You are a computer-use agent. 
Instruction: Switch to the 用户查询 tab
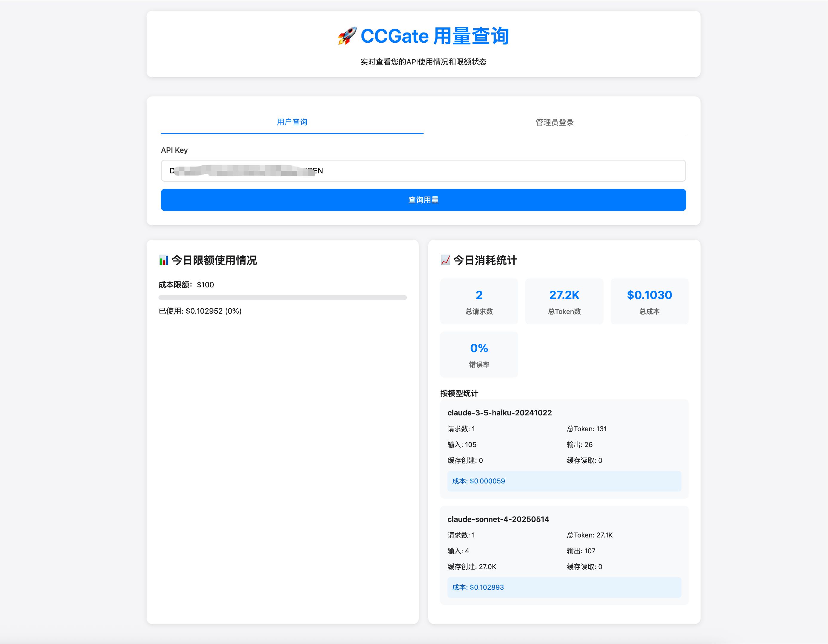292,122
